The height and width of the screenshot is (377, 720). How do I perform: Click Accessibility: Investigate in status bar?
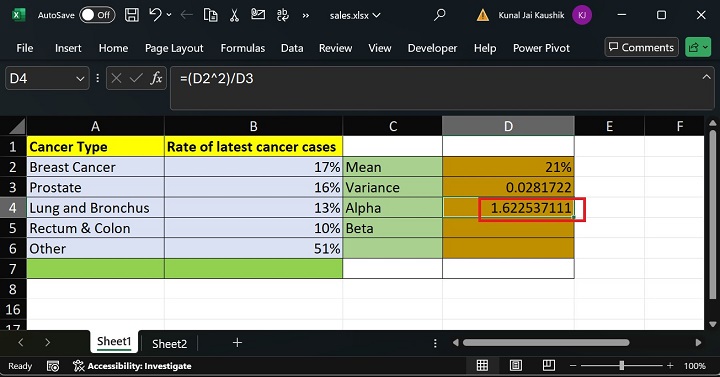132,366
